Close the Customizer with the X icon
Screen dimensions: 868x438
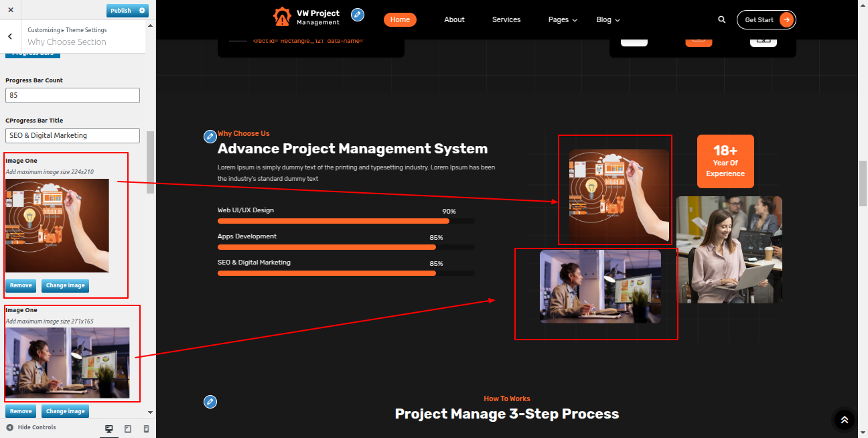click(11, 10)
